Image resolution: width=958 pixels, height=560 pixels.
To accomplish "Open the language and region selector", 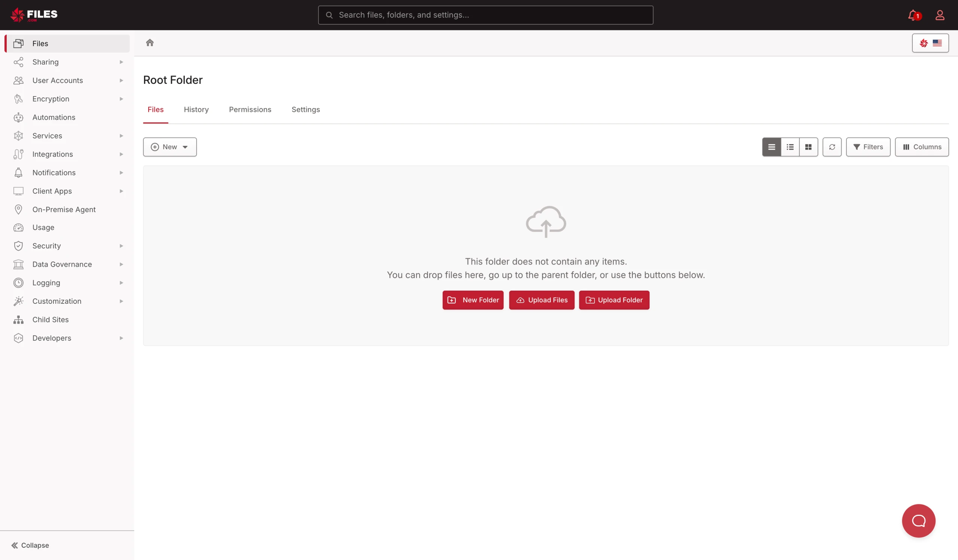I will [930, 43].
